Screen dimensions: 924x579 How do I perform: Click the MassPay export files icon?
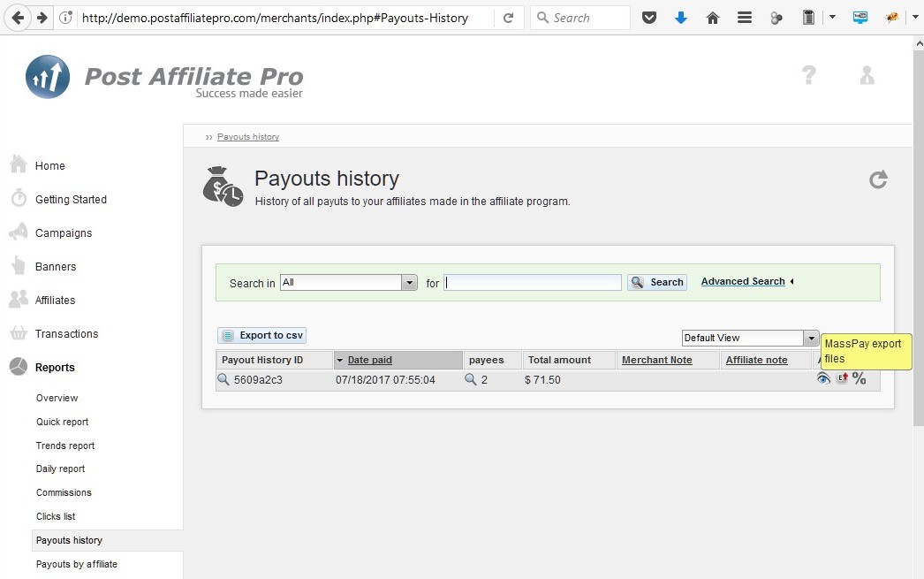pos(842,379)
